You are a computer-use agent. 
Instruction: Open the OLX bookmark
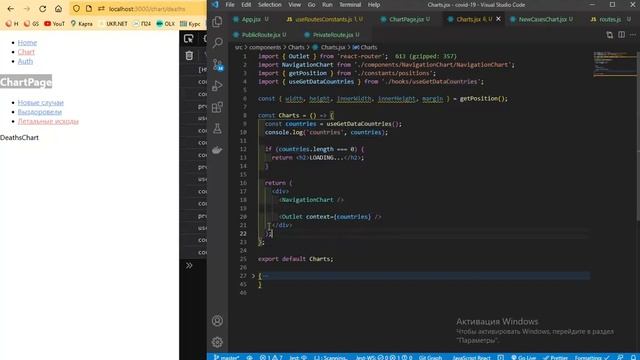pos(165,24)
